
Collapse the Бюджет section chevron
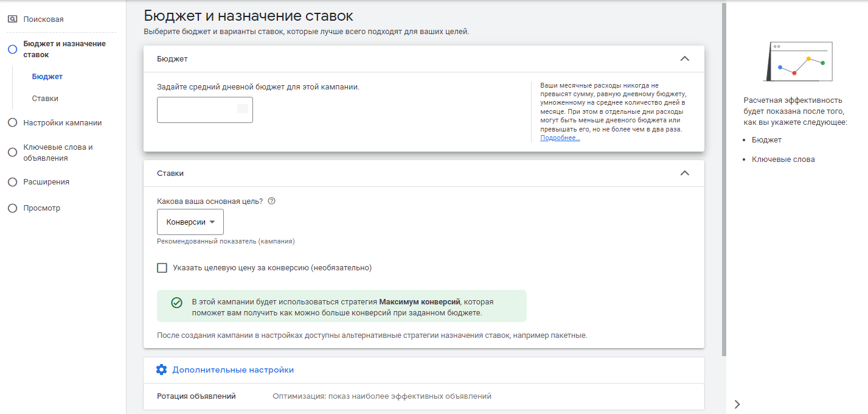tap(684, 59)
